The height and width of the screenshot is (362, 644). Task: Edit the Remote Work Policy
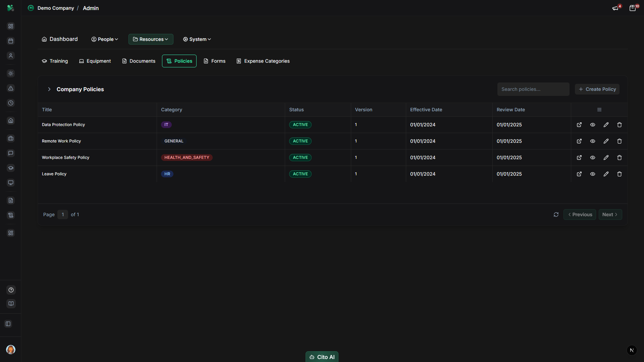[606, 141]
